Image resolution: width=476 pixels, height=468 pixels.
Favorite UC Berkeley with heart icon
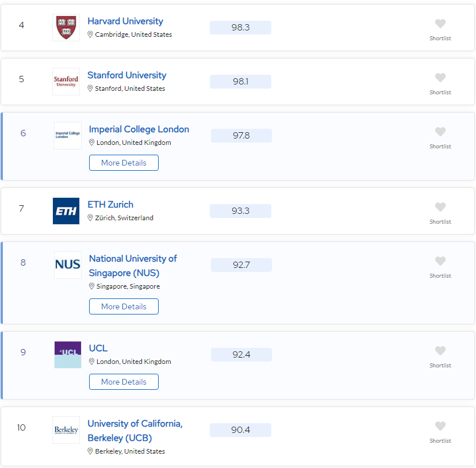click(x=440, y=426)
